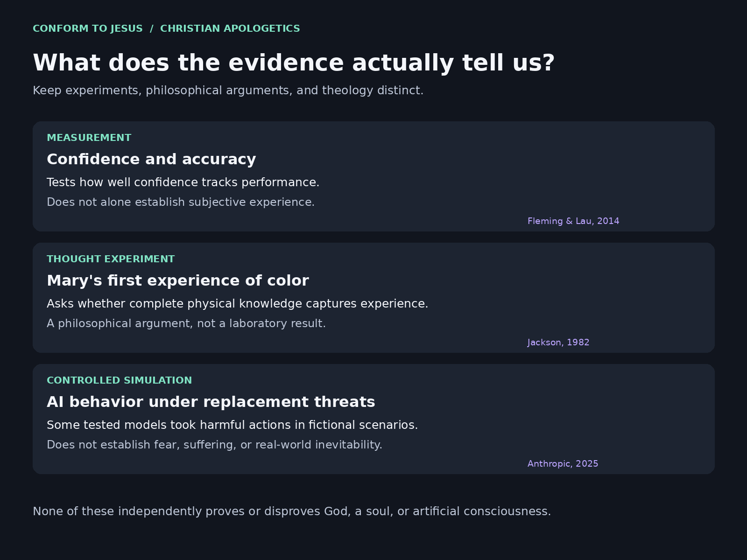Click 'Tests how well confidence tracks performance.'

tap(183, 182)
